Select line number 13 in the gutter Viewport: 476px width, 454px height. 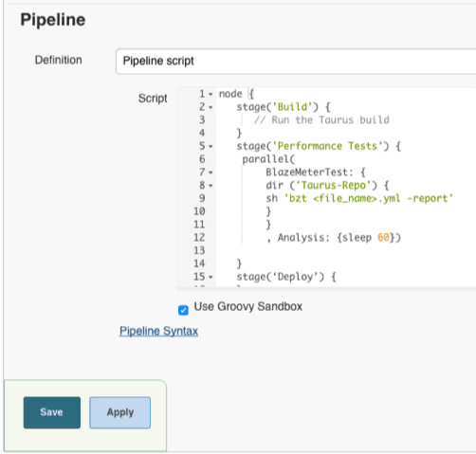tap(199, 250)
